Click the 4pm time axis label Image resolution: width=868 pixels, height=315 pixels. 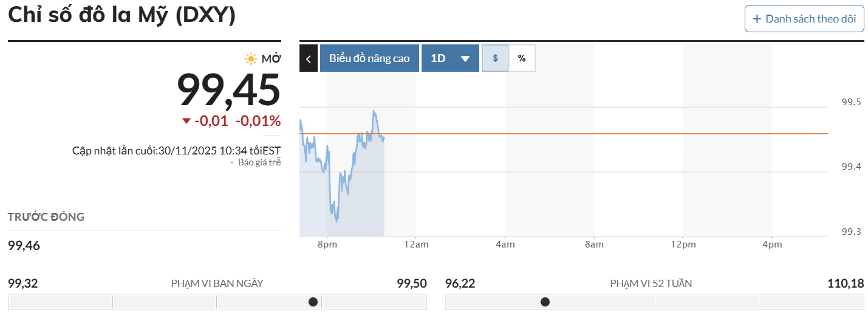coord(771,244)
